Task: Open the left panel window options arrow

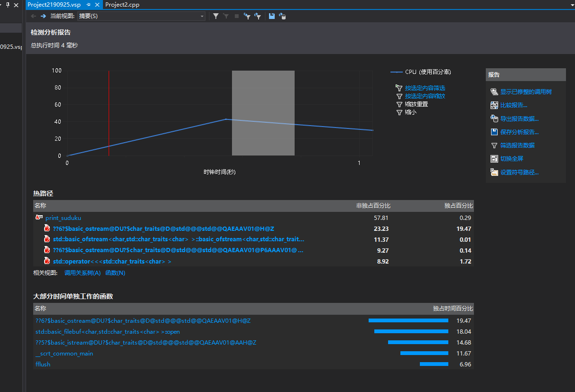Action: (x=1, y=5)
